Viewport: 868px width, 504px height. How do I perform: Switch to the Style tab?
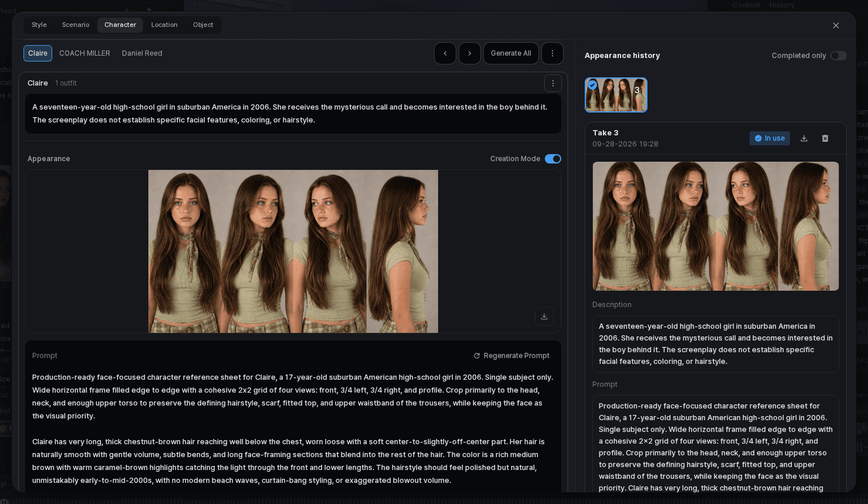pos(39,25)
